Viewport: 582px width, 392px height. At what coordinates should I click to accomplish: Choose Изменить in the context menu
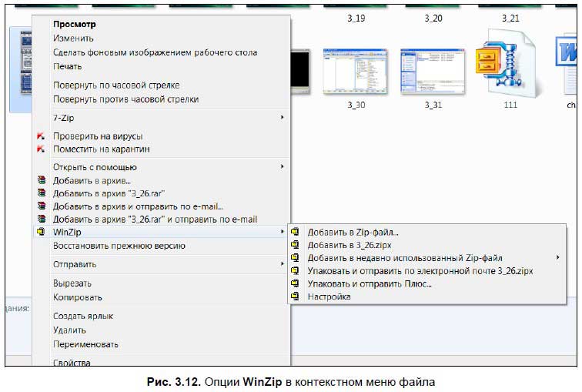click(73, 39)
